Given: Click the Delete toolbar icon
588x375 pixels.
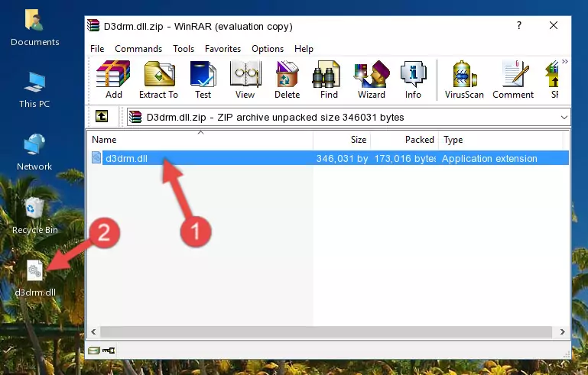Looking at the screenshot, I should 287,79.
